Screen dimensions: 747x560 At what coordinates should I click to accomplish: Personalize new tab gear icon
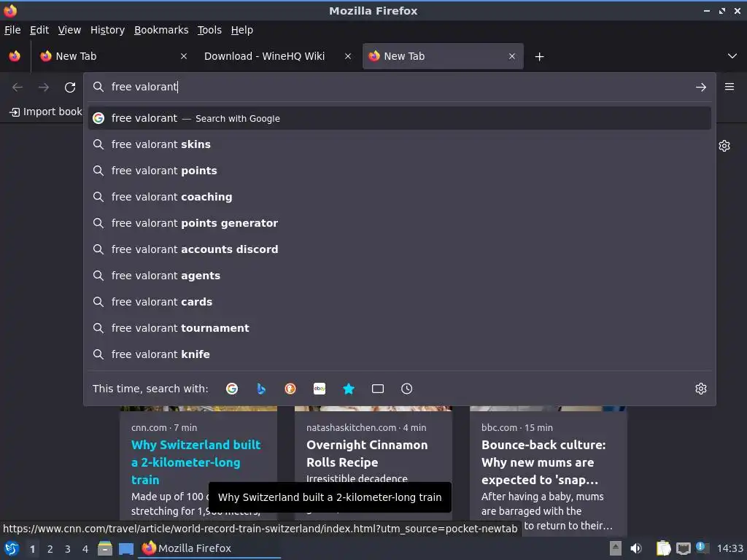(x=724, y=146)
